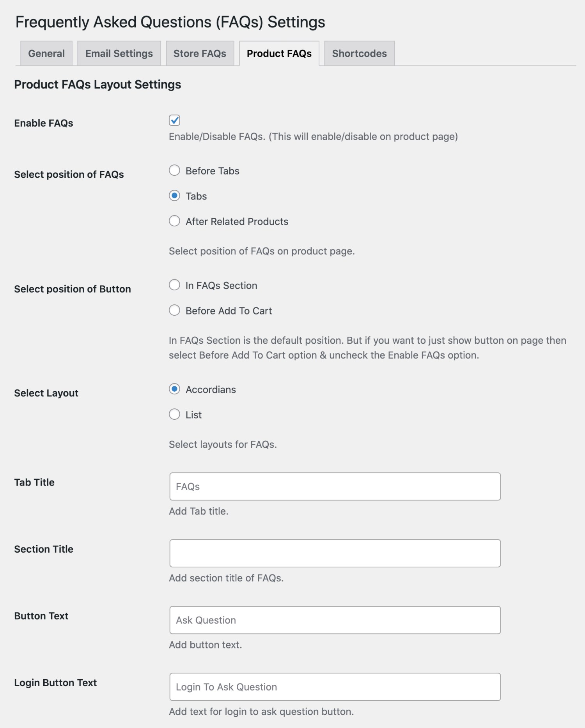Focus the Section Title text box
This screenshot has width=585, height=728.
[335, 553]
